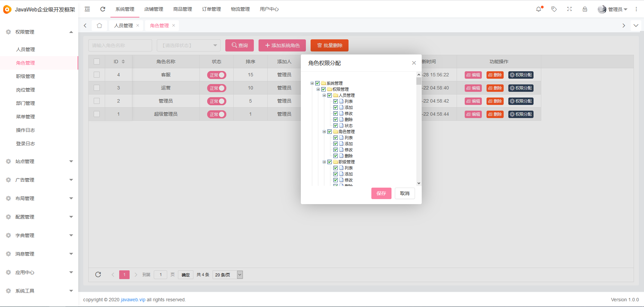Image resolution: width=644 pixels, height=307 pixels.
Task: Collapse the sidebar via hamburger icon
Action: point(87,9)
